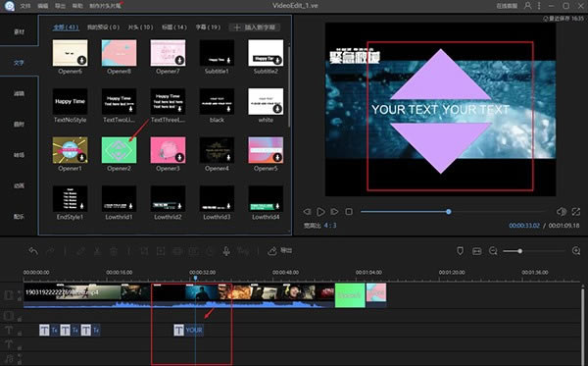
Task: Download the Opener3 template
Action: click(x=179, y=157)
